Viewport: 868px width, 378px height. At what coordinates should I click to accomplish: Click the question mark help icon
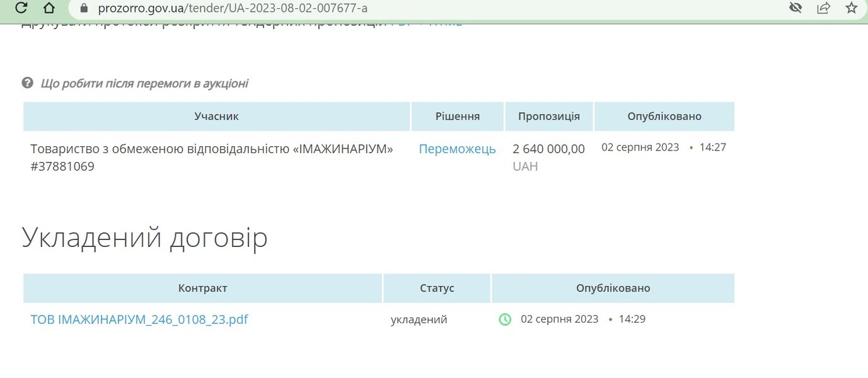(27, 83)
